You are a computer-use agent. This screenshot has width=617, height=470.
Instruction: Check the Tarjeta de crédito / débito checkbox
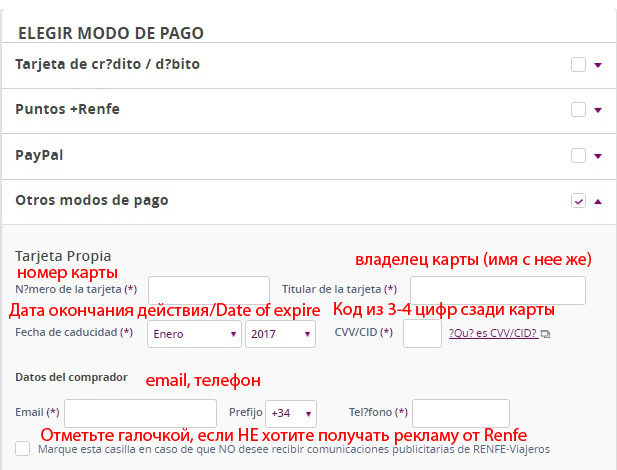point(578,65)
